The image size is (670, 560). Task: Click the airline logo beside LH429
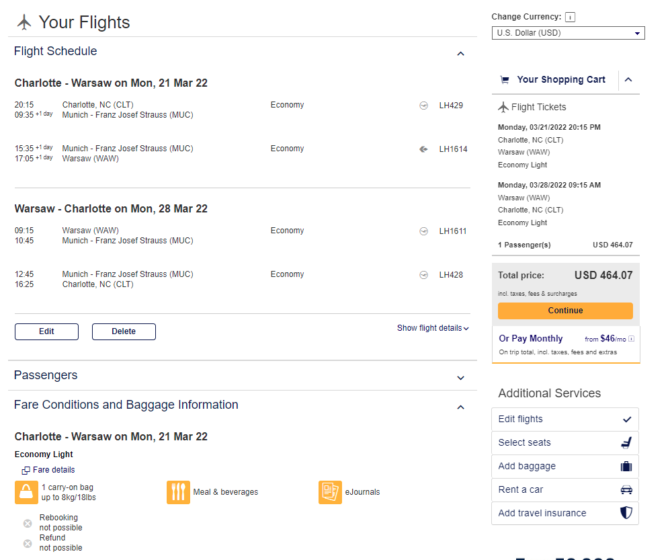423,106
